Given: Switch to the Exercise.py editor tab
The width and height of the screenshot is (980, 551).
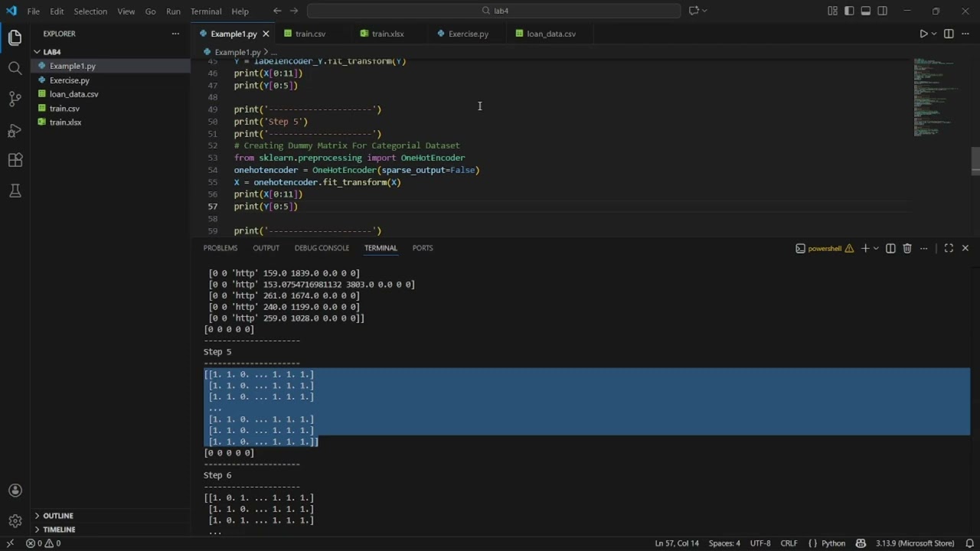Looking at the screenshot, I should (468, 34).
